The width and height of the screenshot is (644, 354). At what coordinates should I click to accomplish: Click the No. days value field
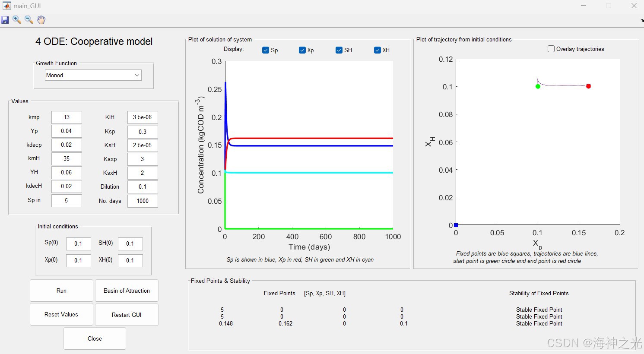[143, 201]
